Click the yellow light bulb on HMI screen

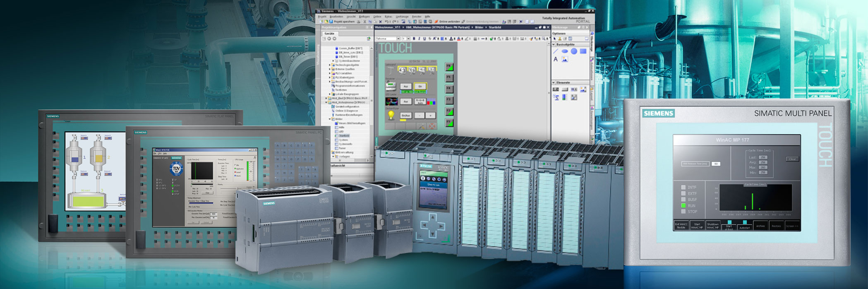click(x=391, y=115)
